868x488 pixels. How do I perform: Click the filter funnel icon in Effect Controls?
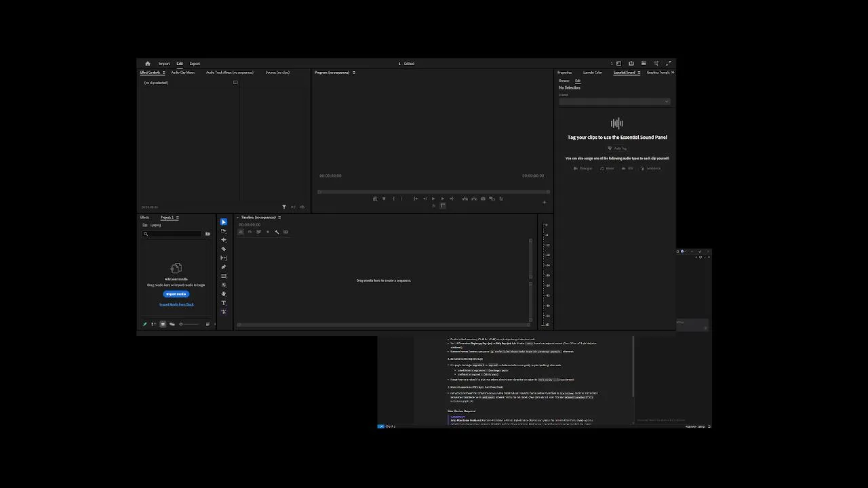coord(284,207)
